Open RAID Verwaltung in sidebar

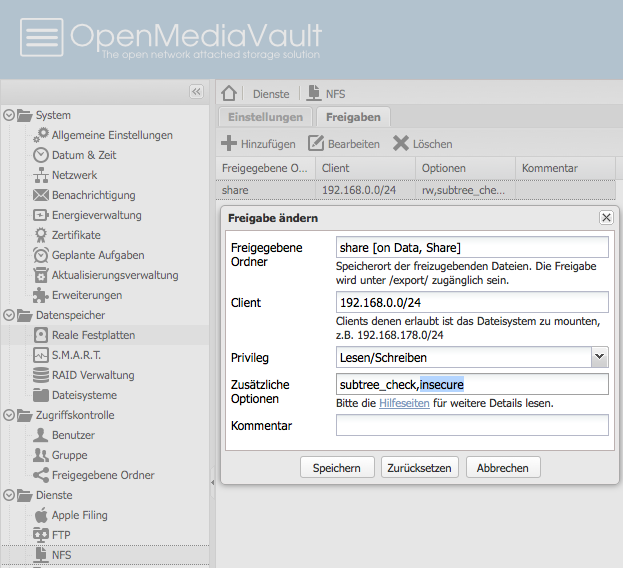tap(92, 375)
